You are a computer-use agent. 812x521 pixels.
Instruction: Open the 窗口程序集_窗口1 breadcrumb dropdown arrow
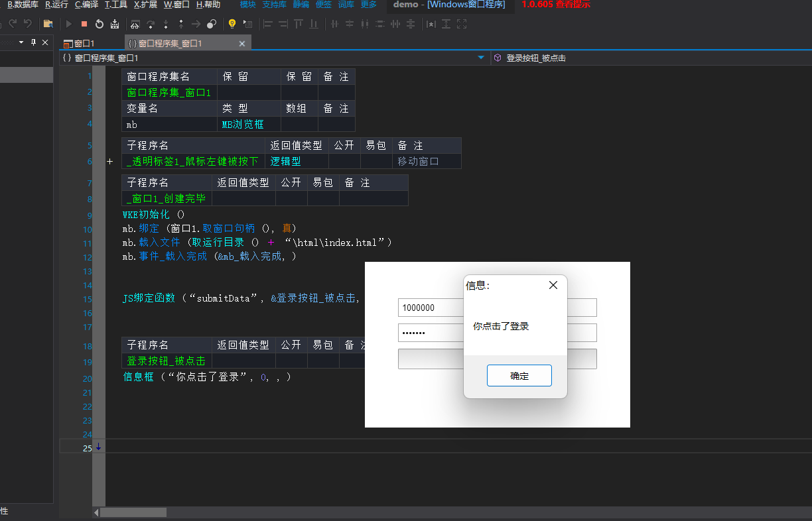click(482, 58)
